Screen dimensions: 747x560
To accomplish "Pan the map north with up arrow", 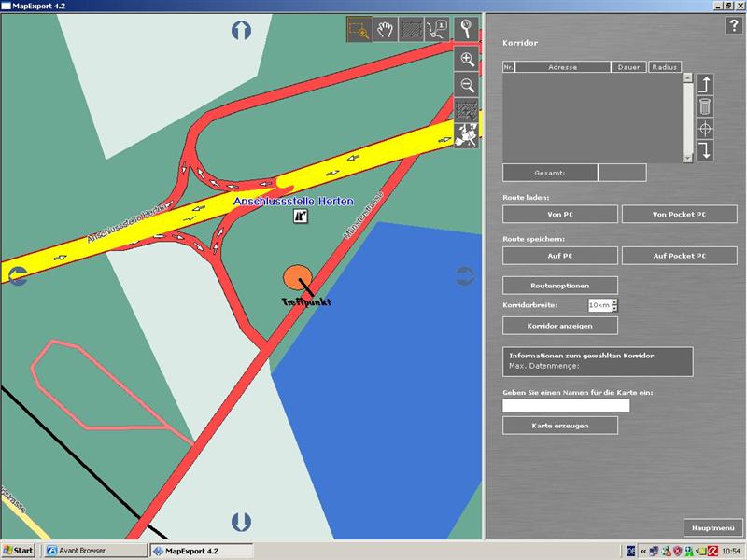I will coord(241,30).
